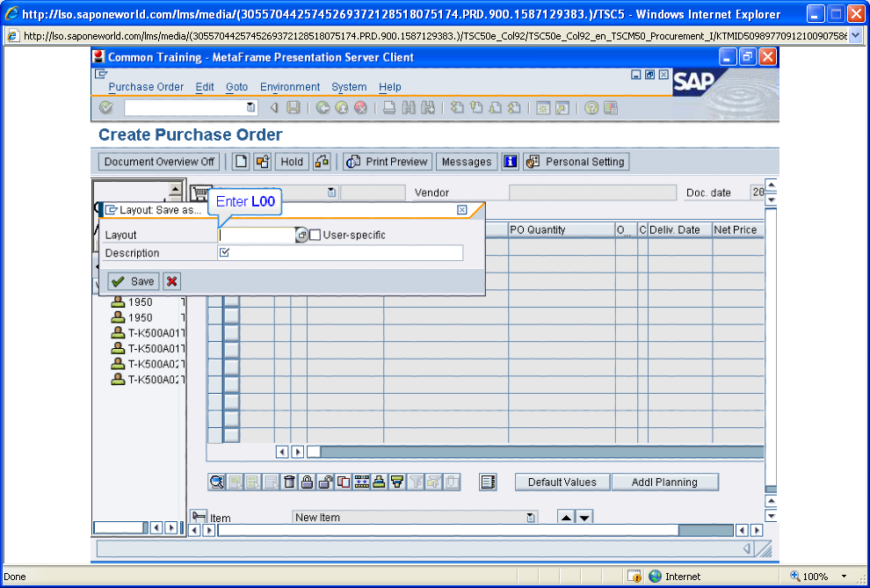The height and width of the screenshot is (588, 870).
Task: Save the layout with the Save button
Action: click(134, 281)
